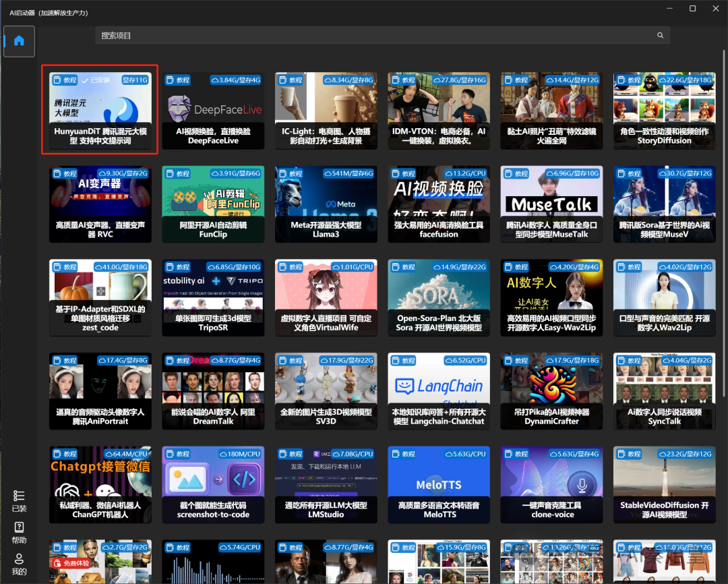Open the 阿里开源AI自动剪辑 FunClip card

pos(213,204)
